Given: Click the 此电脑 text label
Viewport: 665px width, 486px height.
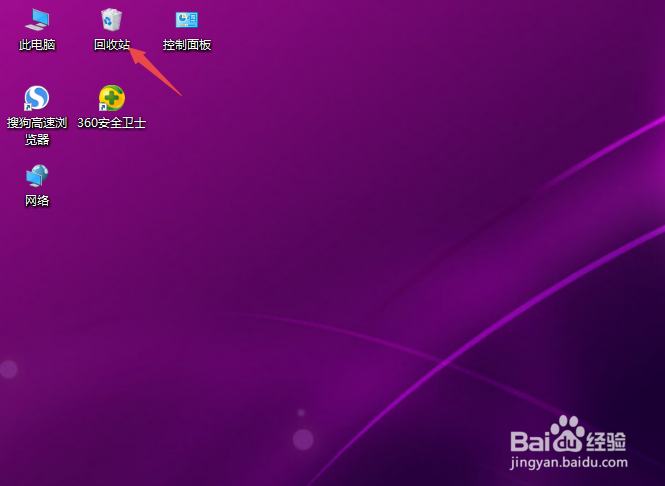Looking at the screenshot, I should 37,45.
